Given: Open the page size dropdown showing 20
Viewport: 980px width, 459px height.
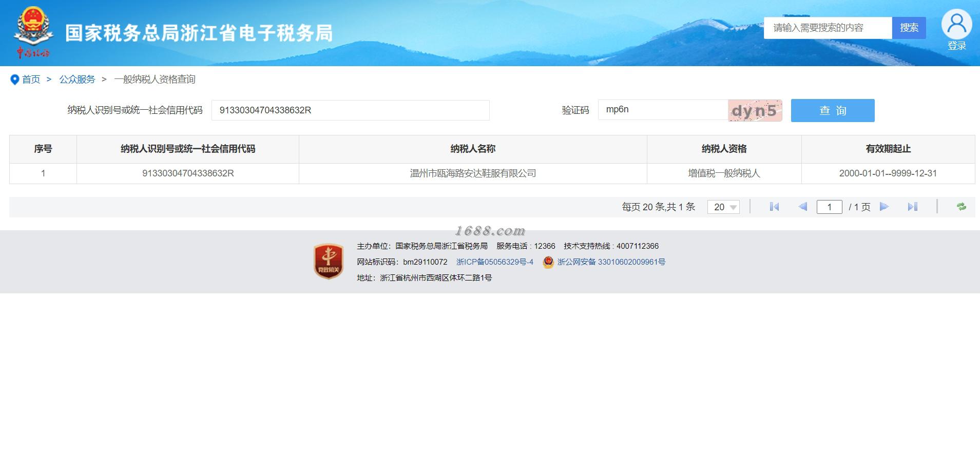Looking at the screenshot, I should point(723,207).
